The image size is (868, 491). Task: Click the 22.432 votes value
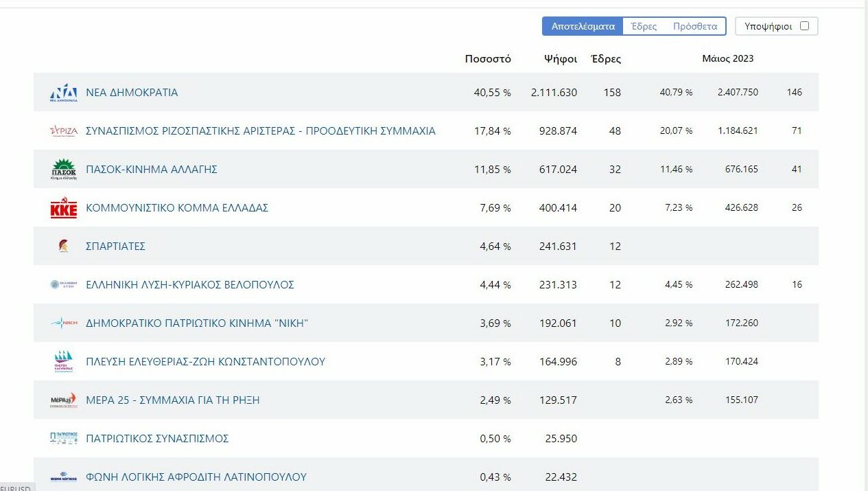coord(561,477)
